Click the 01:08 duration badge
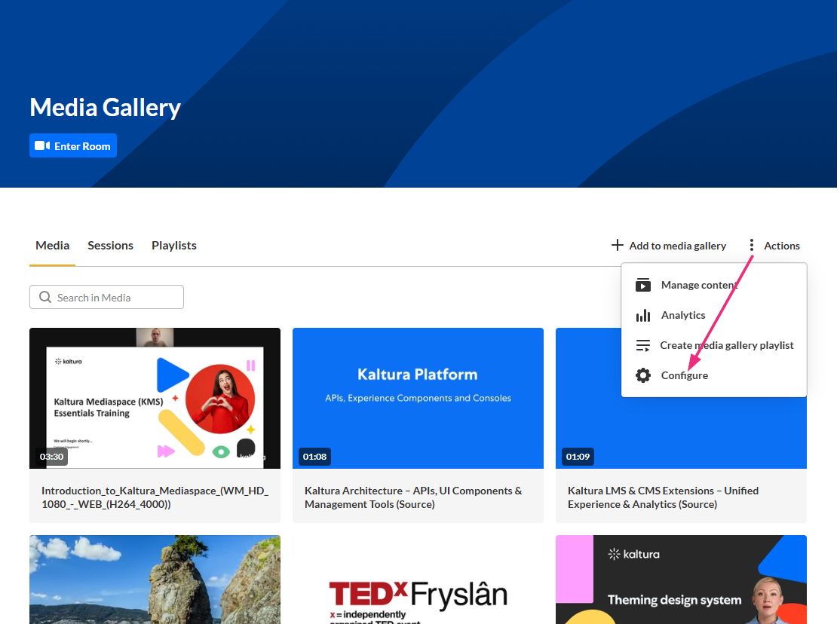Image resolution: width=840 pixels, height=624 pixels. [314, 457]
